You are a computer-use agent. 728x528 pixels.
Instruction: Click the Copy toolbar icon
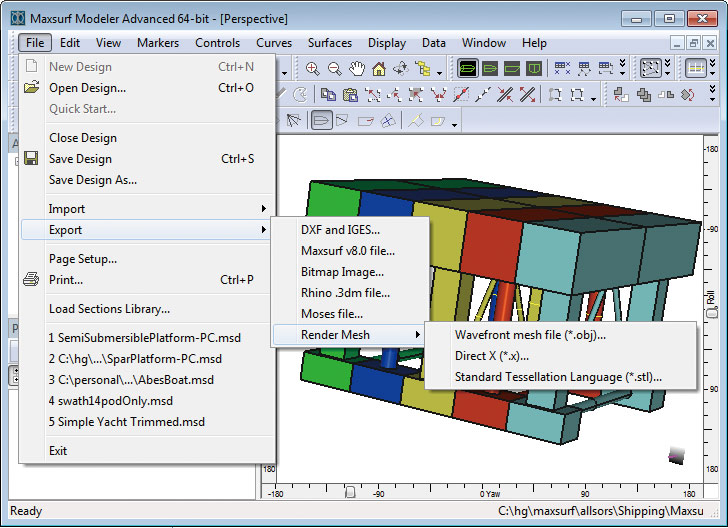[x=328, y=95]
